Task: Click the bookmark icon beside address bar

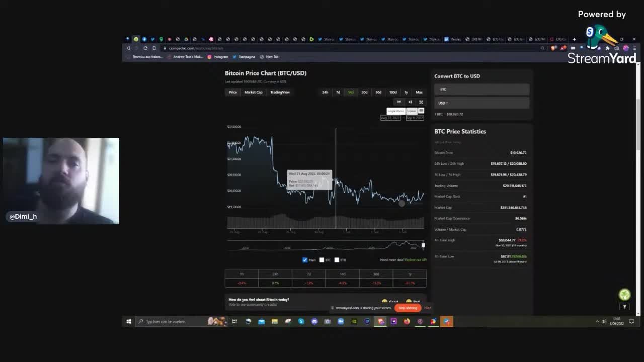Action: (154, 48)
